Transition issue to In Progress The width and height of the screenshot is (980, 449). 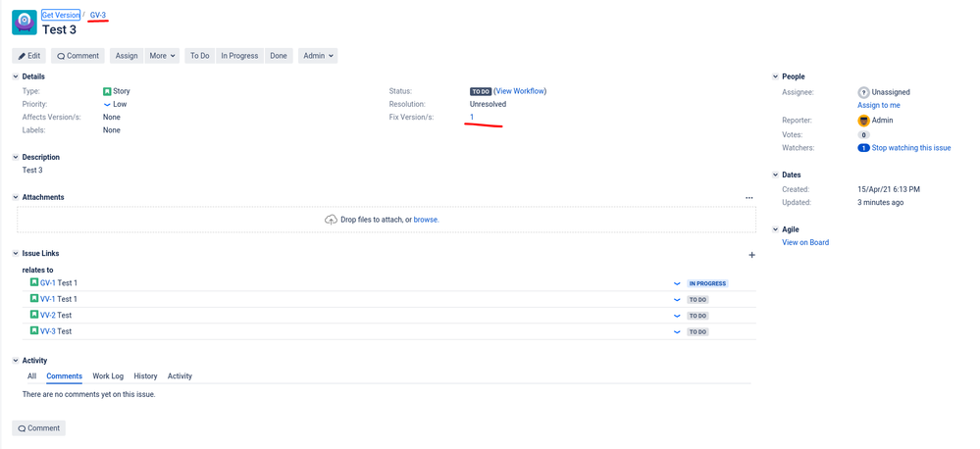[x=240, y=56]
